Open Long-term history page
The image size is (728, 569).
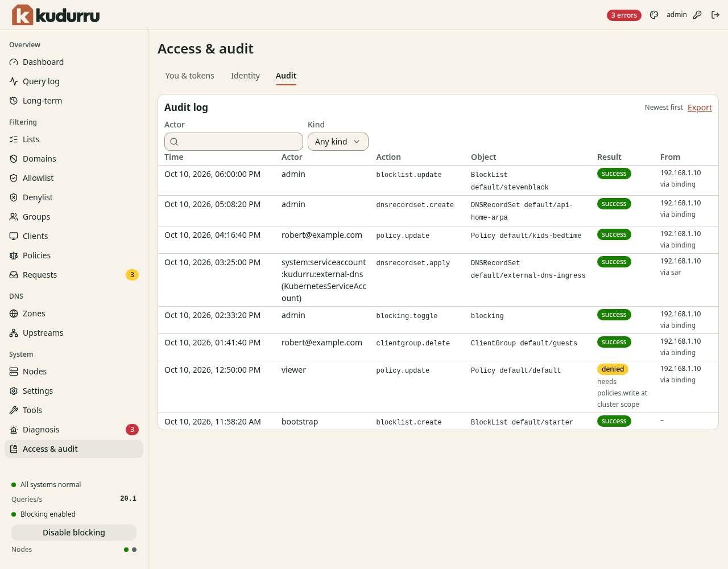click(74, 101)
